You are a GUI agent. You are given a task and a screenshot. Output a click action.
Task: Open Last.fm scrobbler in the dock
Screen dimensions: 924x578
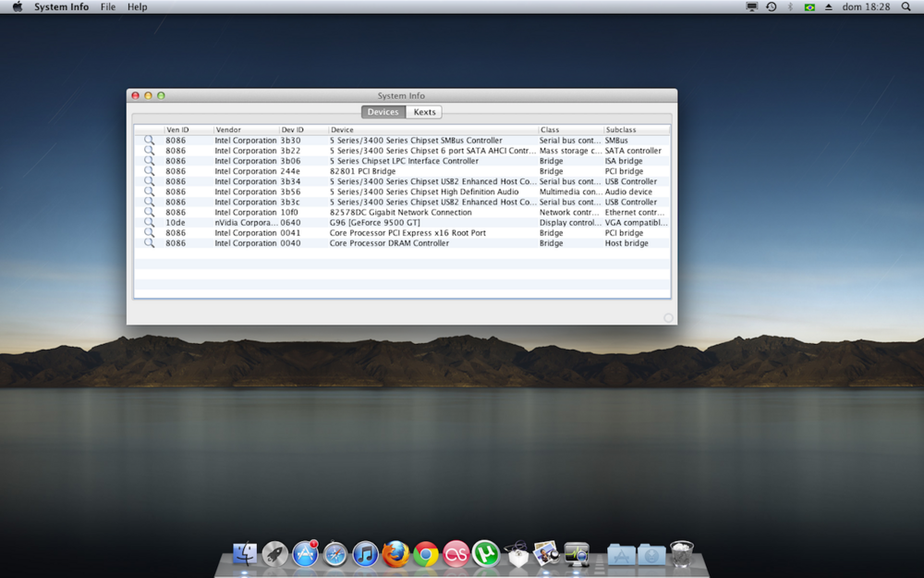pos(456,554)
